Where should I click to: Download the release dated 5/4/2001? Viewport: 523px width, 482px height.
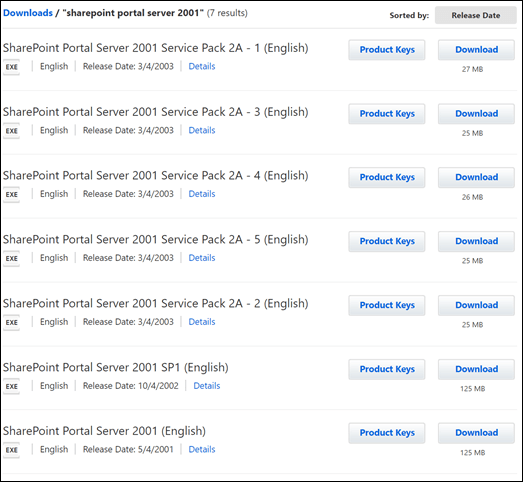tap(476, 433)
